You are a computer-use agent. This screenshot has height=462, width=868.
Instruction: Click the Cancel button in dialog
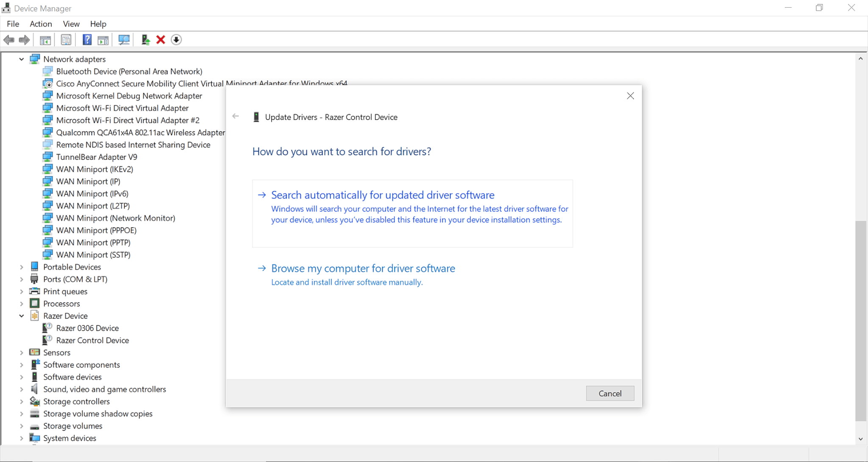pos(610,393)
